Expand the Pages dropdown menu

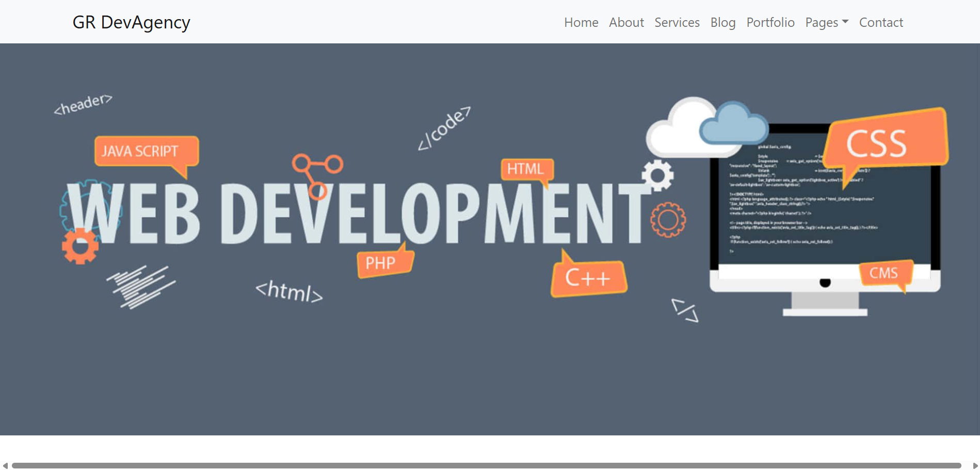click(826, 23)
